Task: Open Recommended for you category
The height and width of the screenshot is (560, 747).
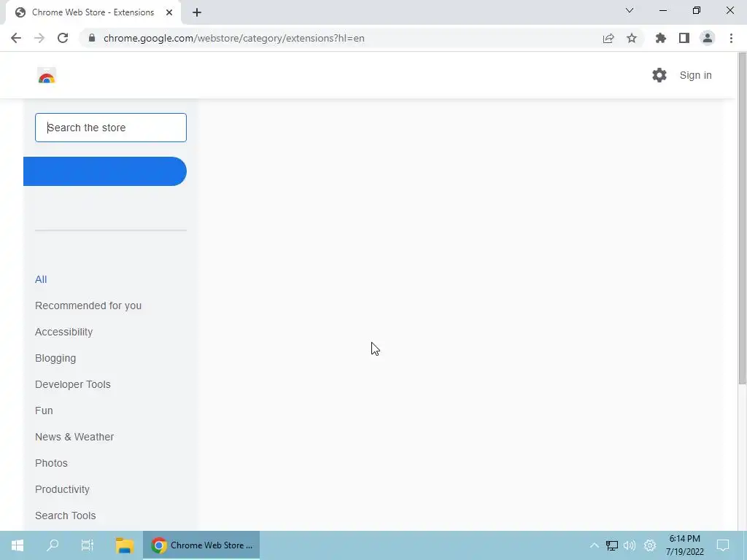Action: pos(88,306)
